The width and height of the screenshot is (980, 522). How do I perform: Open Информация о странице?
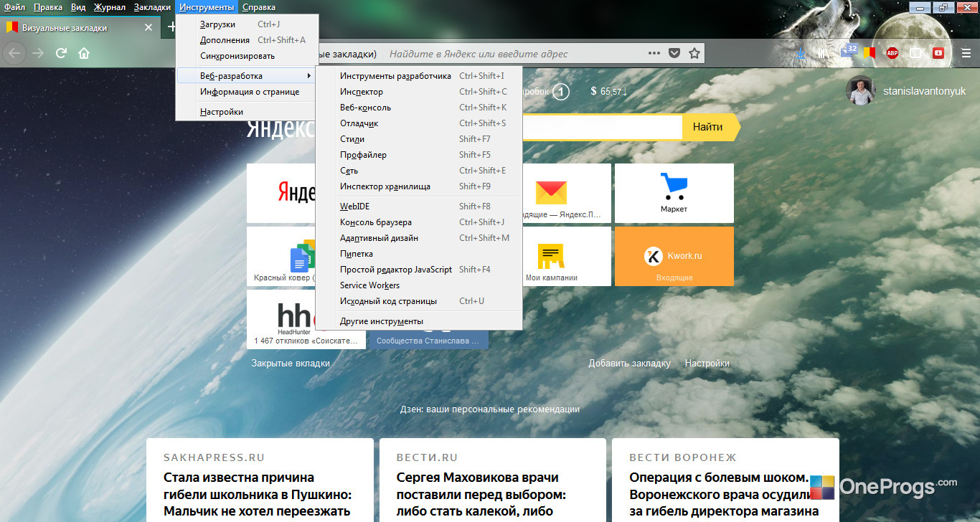coord(245,92)
